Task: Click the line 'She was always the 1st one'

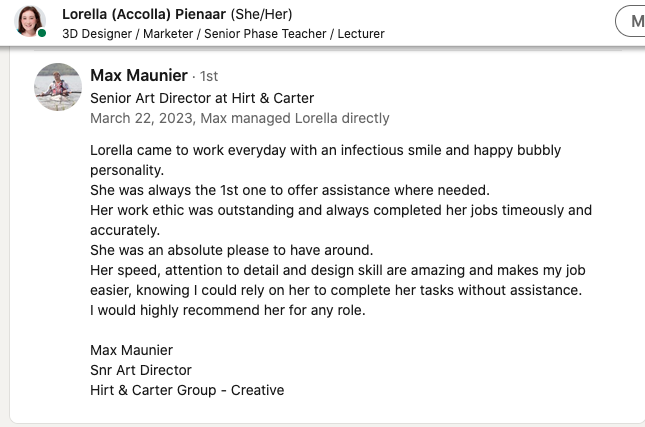Action: (289, 190)
